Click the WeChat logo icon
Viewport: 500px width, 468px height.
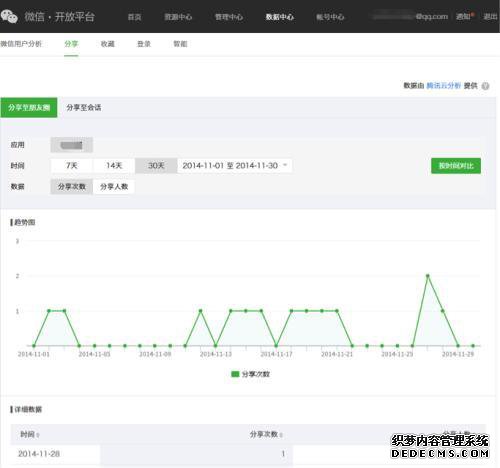point(9,16)
